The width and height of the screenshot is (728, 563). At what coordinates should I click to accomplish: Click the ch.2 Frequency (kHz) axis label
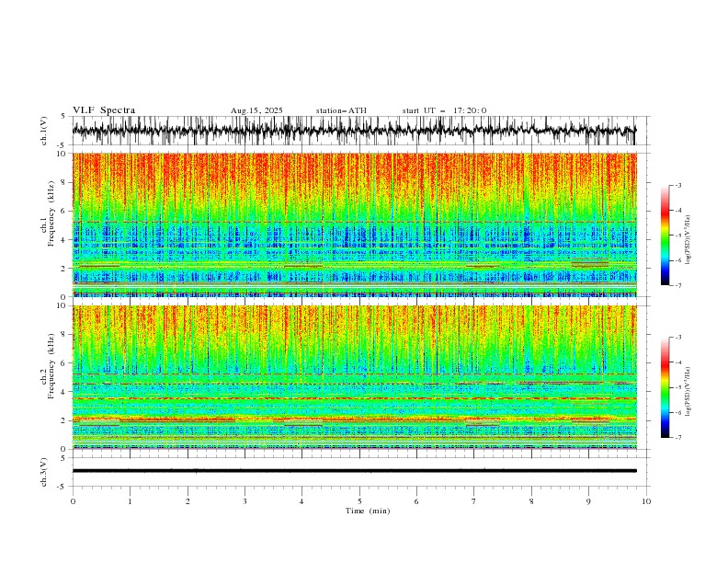pyautogui.click(x=49, y=365)
